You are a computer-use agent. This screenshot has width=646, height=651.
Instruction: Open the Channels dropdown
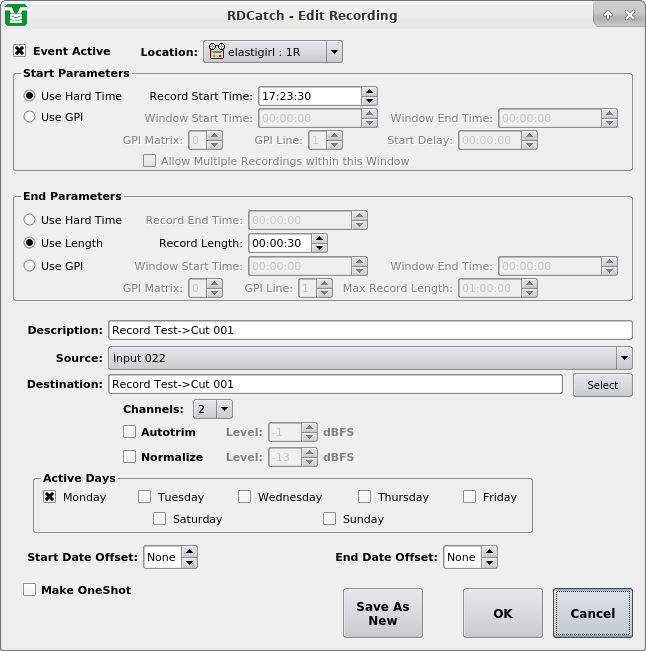[x=224, y=409]
